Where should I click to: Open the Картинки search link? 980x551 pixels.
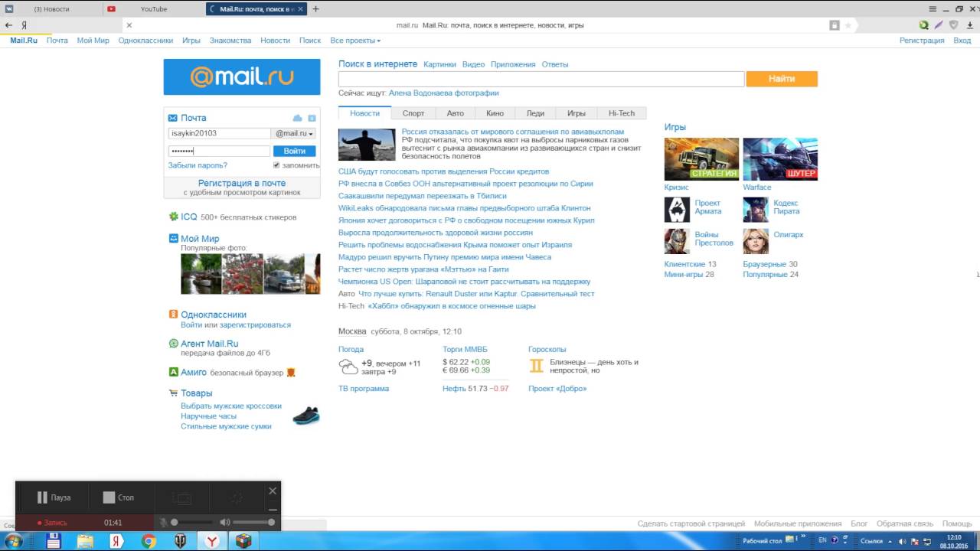point(439,64)
